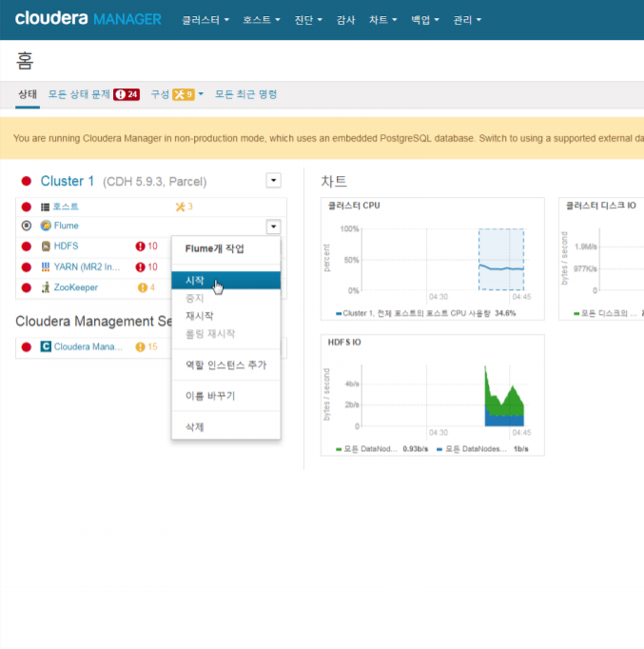The image size is (644, 649).
Task: Expand the 구성 tab dropdown caret
Action: pos(201,94)
